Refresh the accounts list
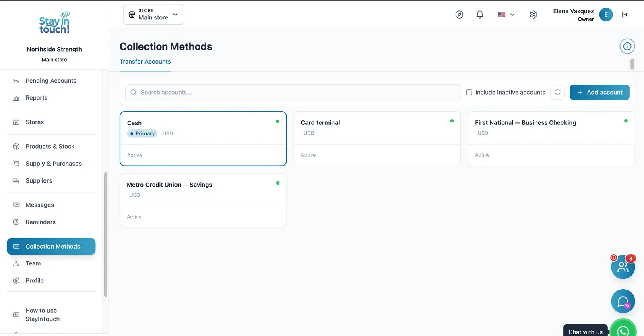The height and width of the screenshot is (336, 644). point(557,92)
